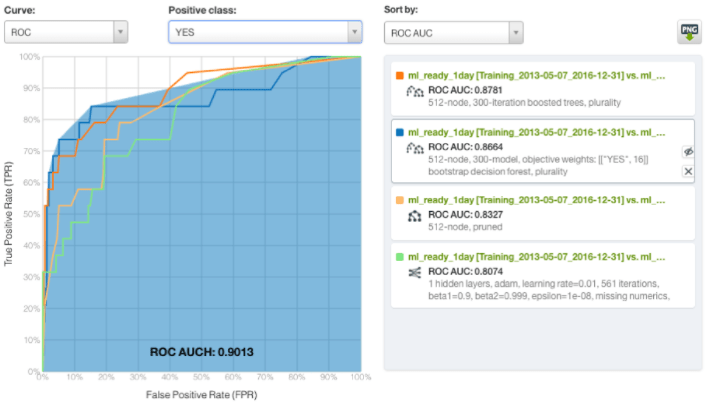The width and height of the screenshot is (709, 406).
Task: Click the light orange pruned model swatch
Action: [x=399, y=200]
